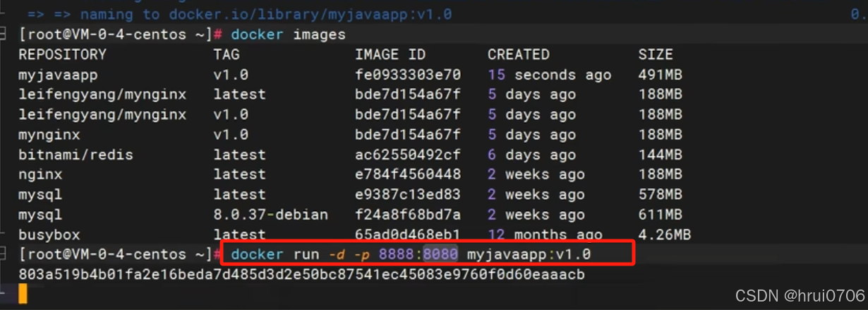Select mysql in the latest-tagged row
The height and width of the screenshot is (310, 868).
pyautogui.click(x=40, y=194)
